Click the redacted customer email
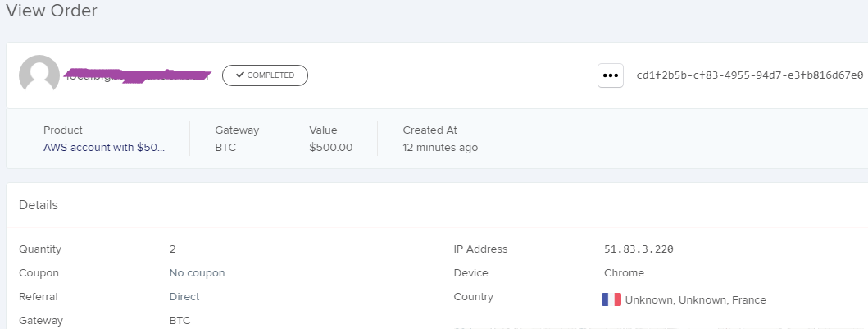Screen dimensions: 868x329 click(x=138, y=75)
